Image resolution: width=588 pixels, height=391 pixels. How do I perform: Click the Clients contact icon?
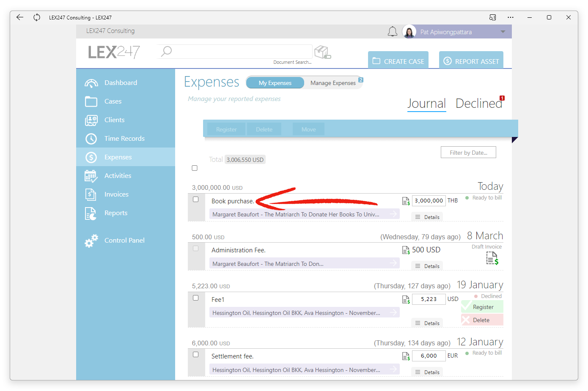click(91, 120)
